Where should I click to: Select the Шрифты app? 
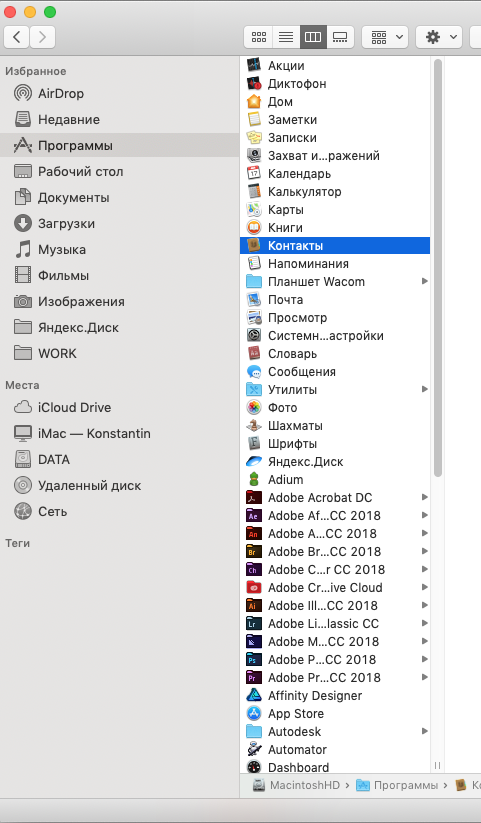coord(335,444)
